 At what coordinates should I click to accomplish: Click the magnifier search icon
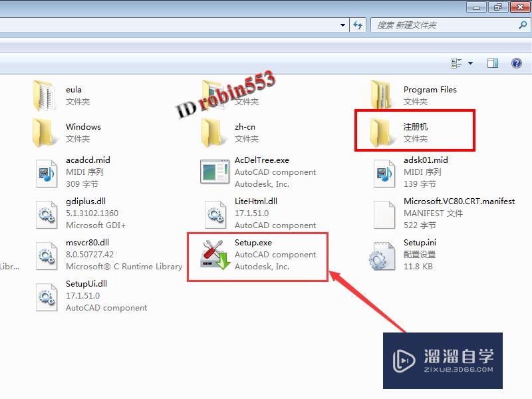(x=523, y=25)
